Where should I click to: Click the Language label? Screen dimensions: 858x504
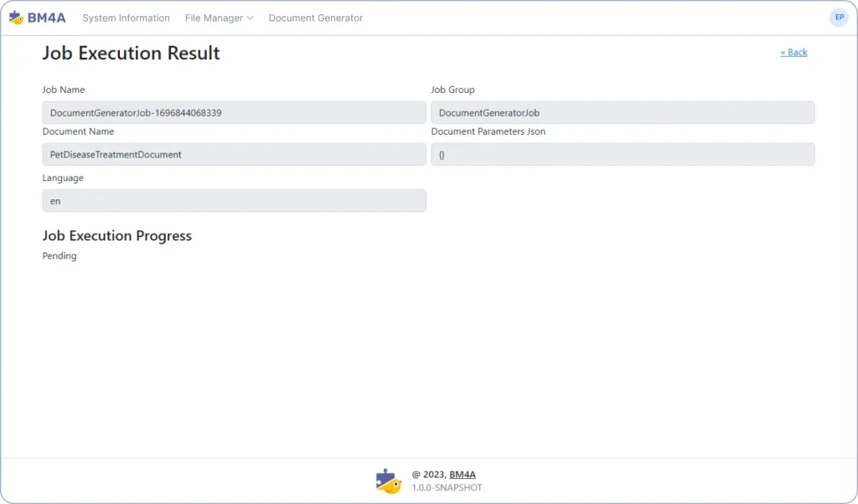tap(63, 177)
